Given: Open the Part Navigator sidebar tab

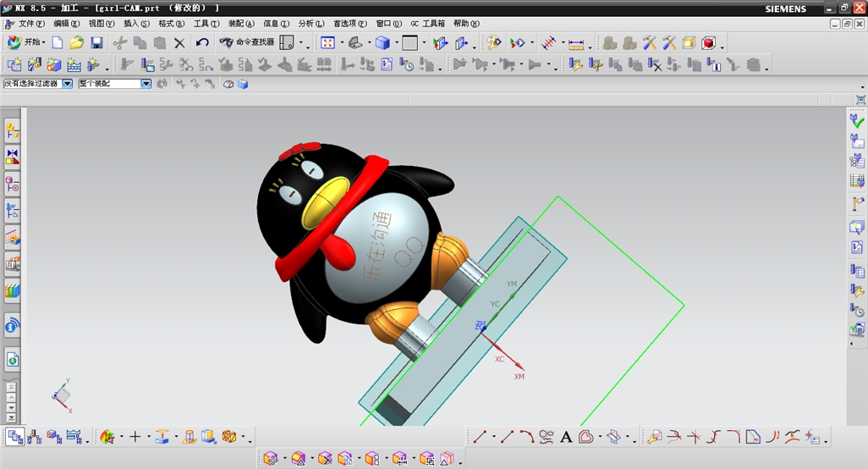Looking at the screenshot, I should tap(12, 184).
